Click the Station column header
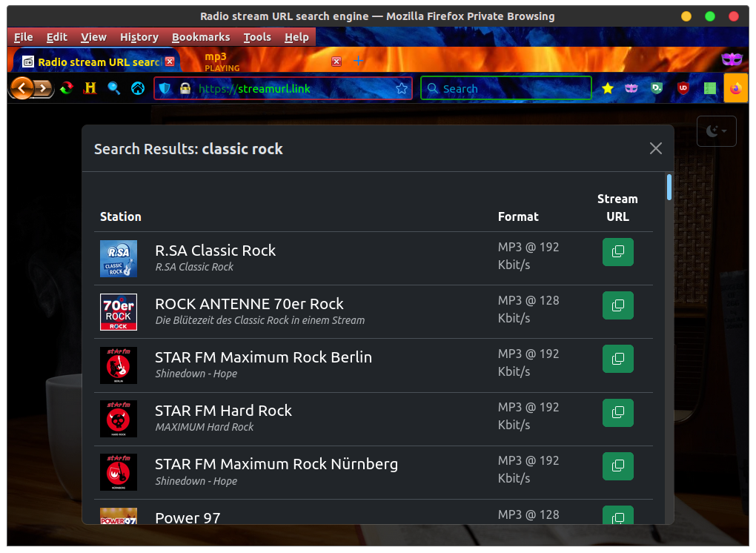The image size is (756, 553). (x=121, y=216)
